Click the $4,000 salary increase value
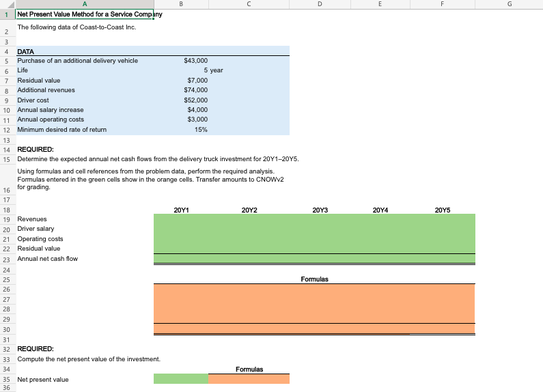Screen dimensions: 543x392 point(197,110)
